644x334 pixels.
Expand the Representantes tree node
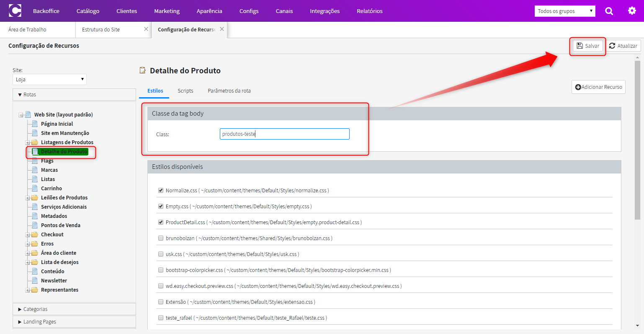pos(28,290)
